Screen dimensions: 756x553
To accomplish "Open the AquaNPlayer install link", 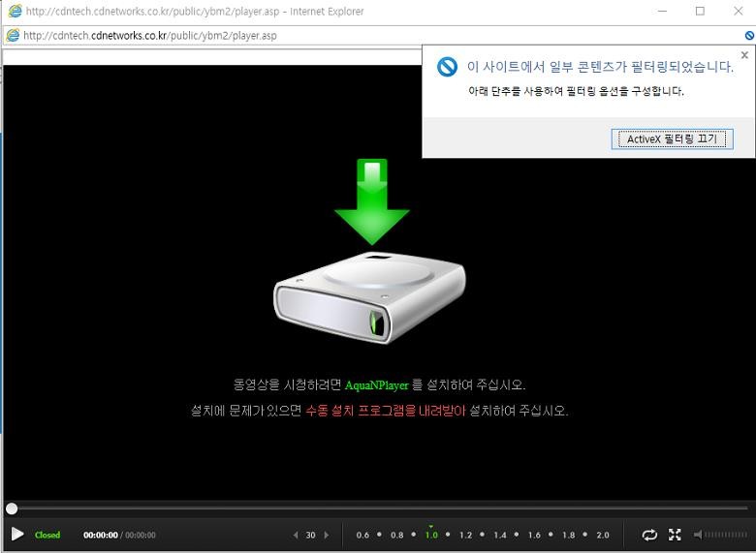I will [x=377, y=385].
